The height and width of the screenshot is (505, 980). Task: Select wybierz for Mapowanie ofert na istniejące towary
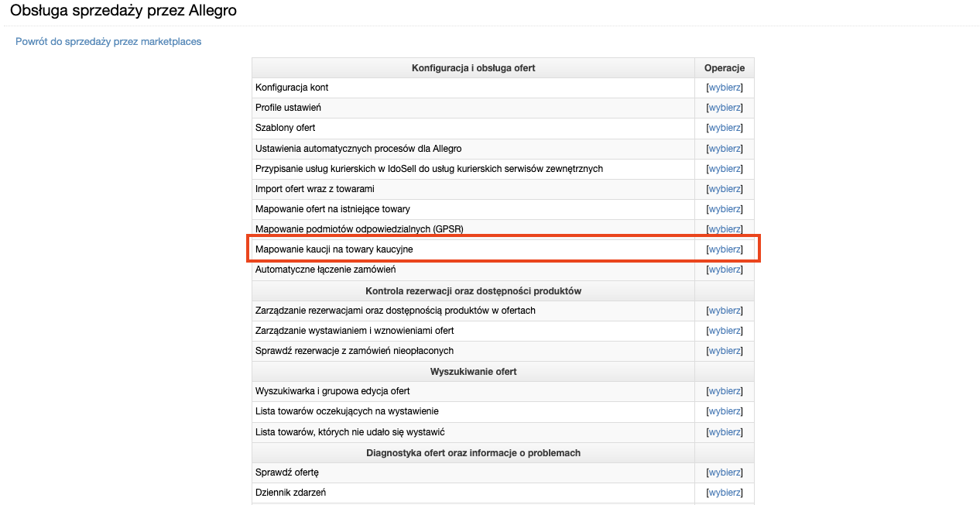pos(725,209)
